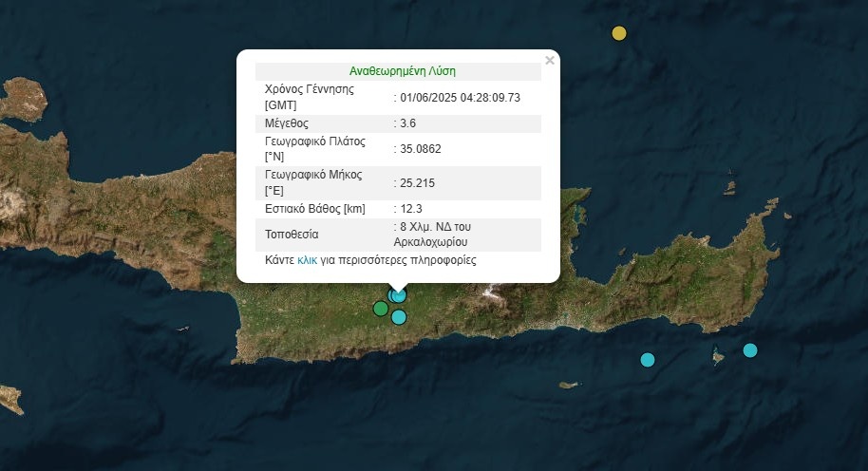The width and height of the screenshot is (868, 471).
Task: Click the yellow earthquake marker in the sea
Action: (x=619, y=33)
